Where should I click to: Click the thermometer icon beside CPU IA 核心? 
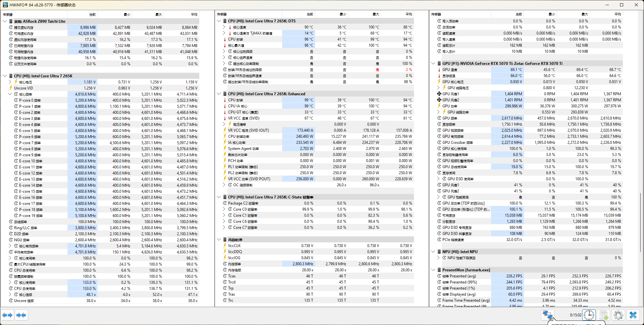225,106
